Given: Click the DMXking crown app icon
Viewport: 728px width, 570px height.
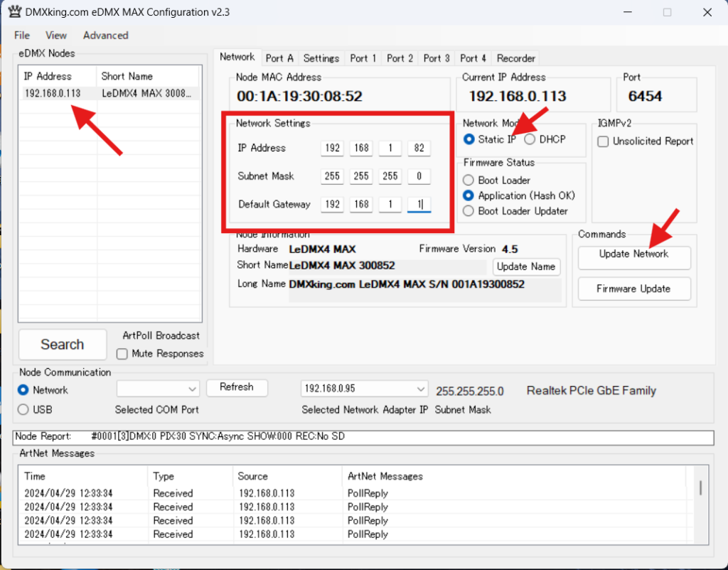Looking at the screenshot, I should (x=14, y=11).
